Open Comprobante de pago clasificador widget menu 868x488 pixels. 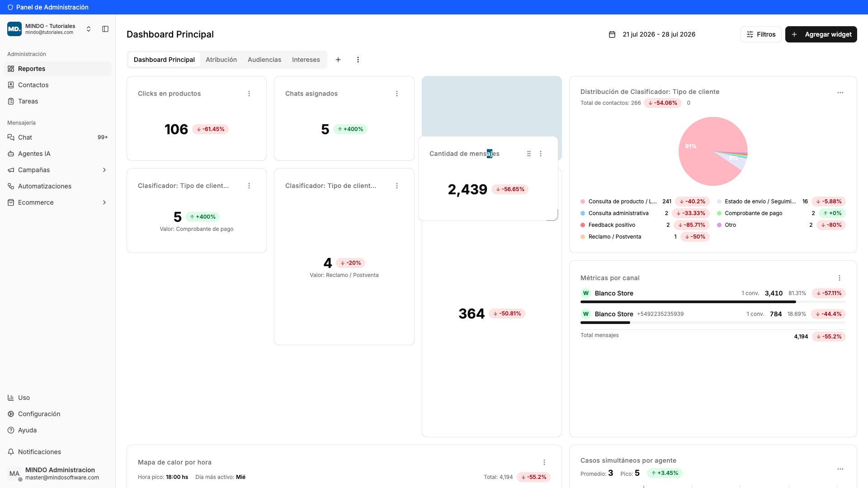[249, 186]
